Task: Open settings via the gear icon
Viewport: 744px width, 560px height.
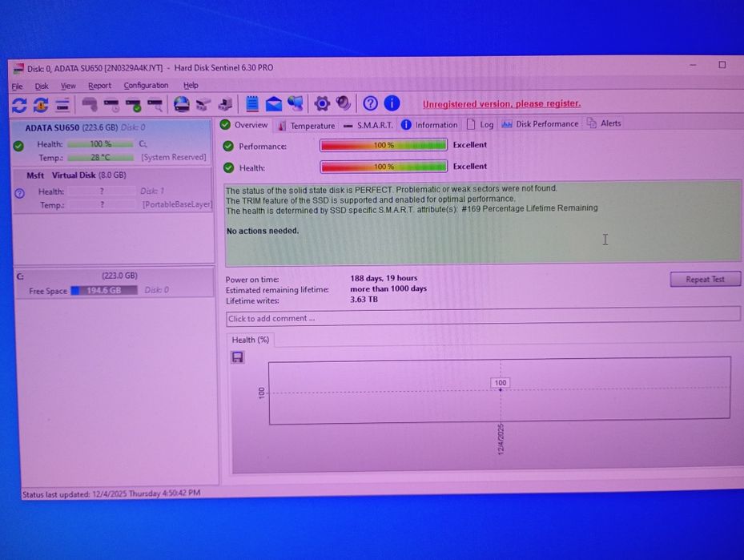Action: tap(322, 103)
